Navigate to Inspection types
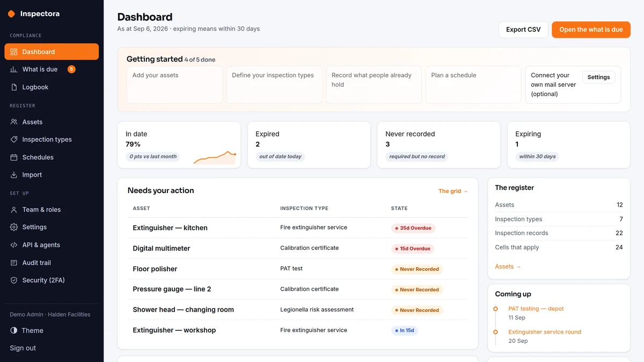644x362 pixels. tap(52, 139)
